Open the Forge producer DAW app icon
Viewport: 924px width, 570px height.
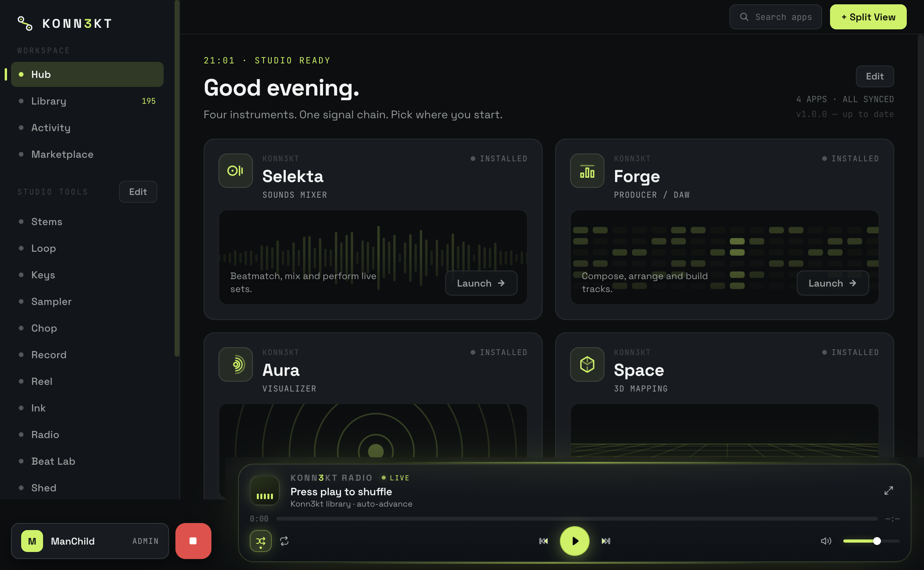point(587,171)
